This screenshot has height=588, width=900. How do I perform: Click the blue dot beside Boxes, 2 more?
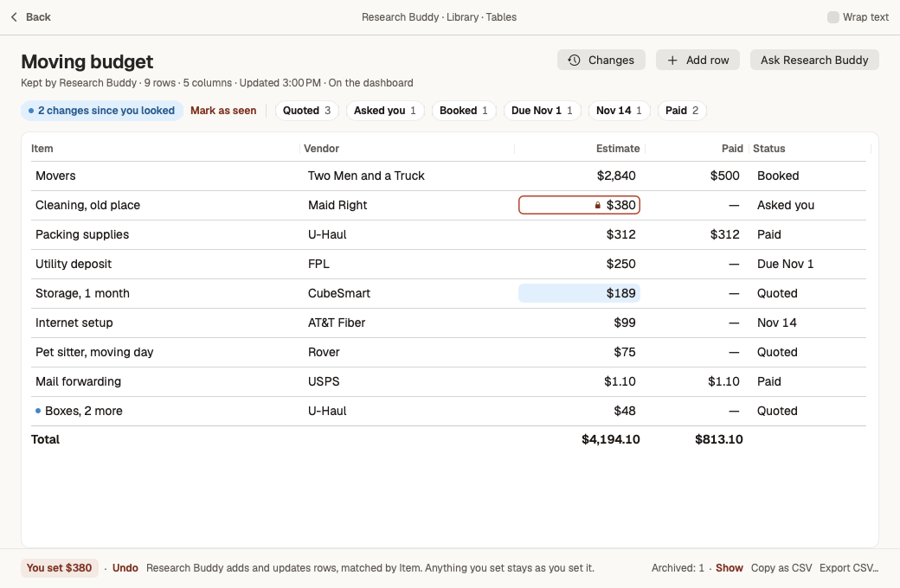[x=38, y=411]
